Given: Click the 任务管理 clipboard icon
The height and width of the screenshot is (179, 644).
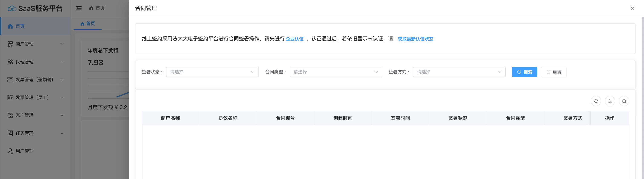Looking at the screenshot, I should click(x=10, y=133).
